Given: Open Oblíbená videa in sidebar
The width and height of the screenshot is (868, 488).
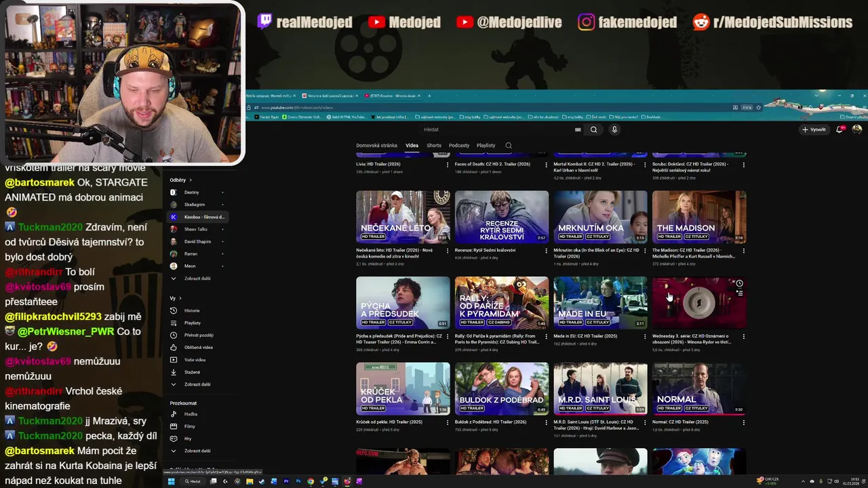Looking at the screenshot, I should coord(198,347).
